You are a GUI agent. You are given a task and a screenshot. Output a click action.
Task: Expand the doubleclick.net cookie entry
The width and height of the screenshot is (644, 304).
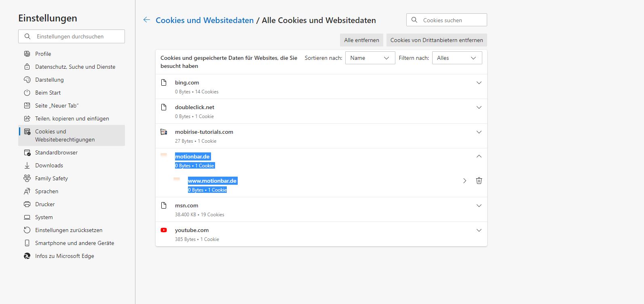479,108
